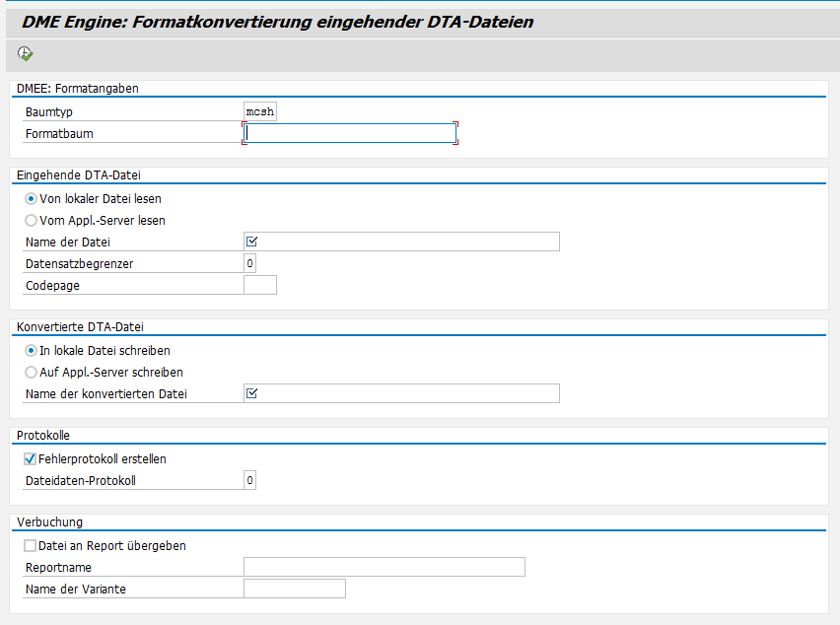Select 'Vom Appl.-Server lesen' radio option

(32, 221)
